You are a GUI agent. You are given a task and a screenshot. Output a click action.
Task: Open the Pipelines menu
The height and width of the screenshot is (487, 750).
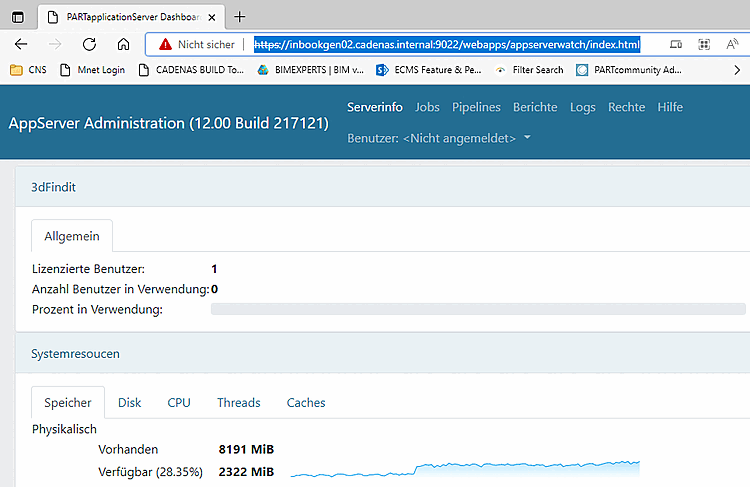coord(476,107)
